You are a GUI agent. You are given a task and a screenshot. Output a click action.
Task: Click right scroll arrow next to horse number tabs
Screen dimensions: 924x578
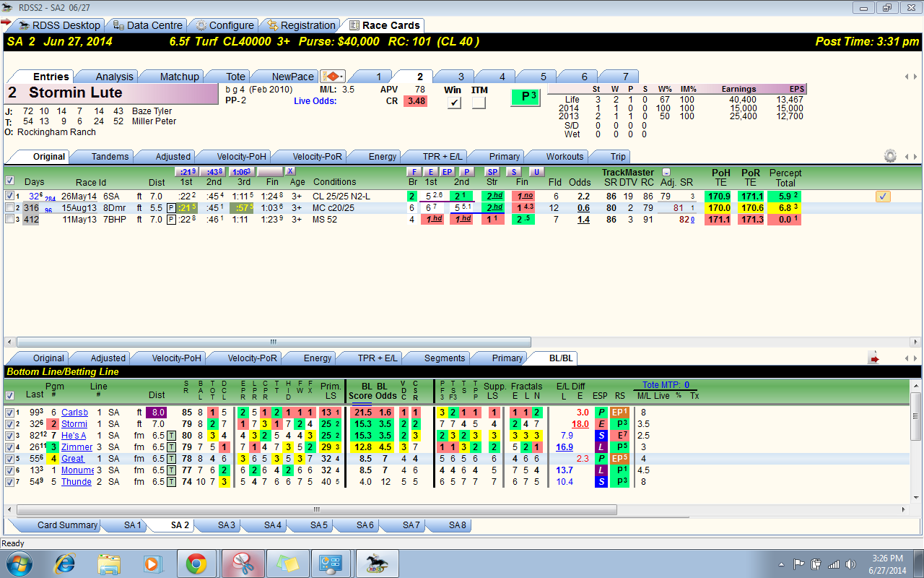(914, 77)
